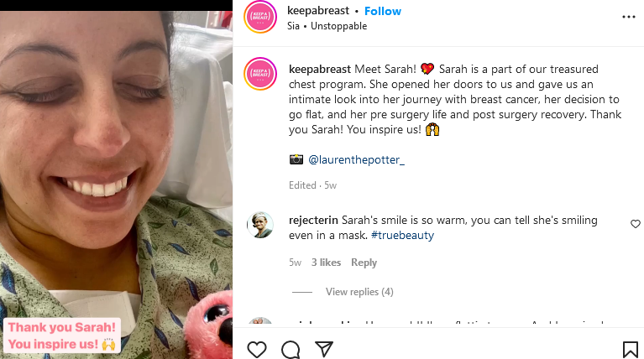Open rejecterin's profile picture
This screenshot has width=644, height=359.
(x=261, y=225)
